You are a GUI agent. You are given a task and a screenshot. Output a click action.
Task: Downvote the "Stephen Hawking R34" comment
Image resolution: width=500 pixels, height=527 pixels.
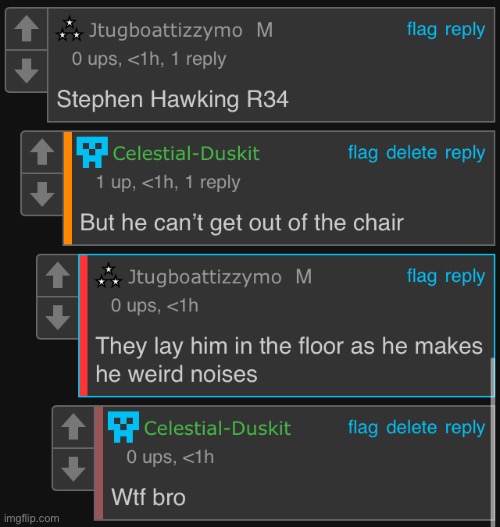point(27,71)
